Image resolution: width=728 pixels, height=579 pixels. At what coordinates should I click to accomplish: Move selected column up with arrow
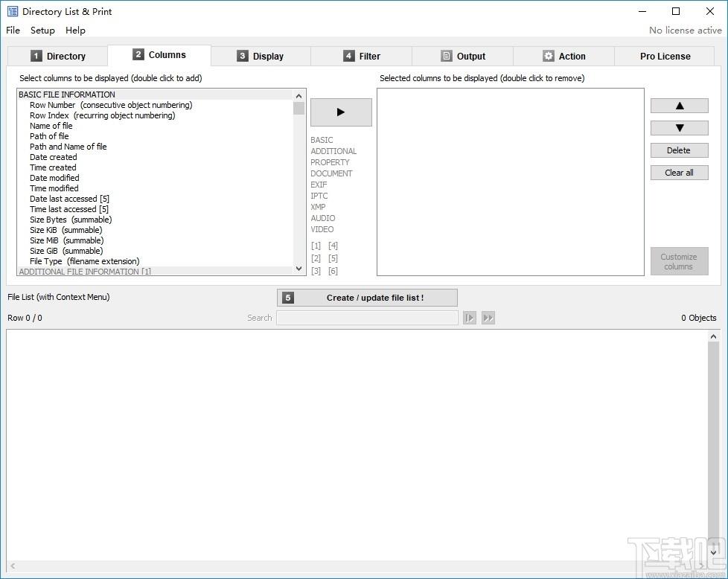pos(680,106)
